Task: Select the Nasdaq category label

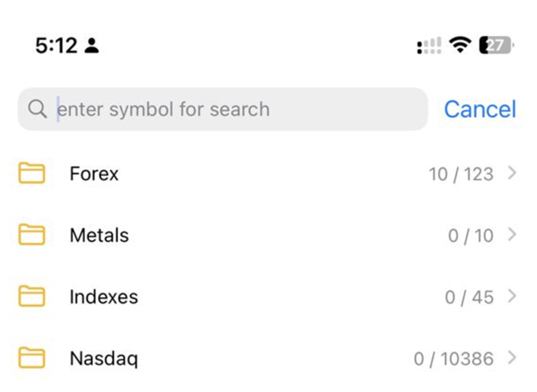Action: pos(104,359)
